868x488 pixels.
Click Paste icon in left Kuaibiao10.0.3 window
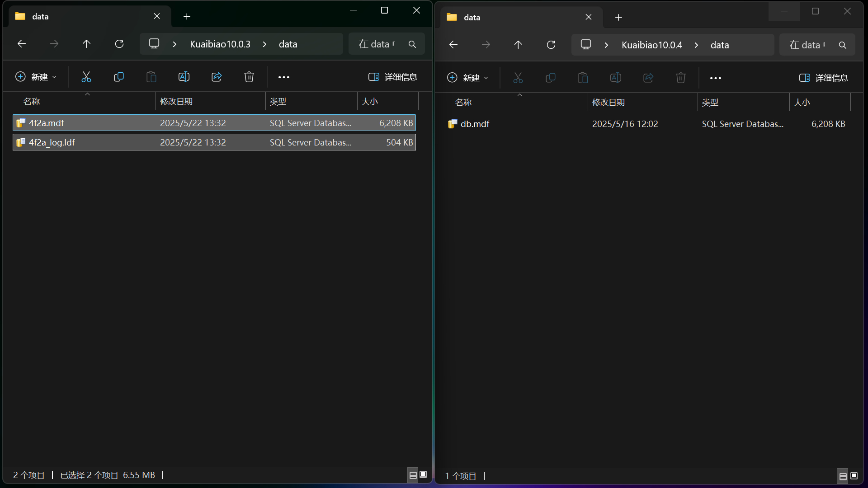tap(151, 77)
